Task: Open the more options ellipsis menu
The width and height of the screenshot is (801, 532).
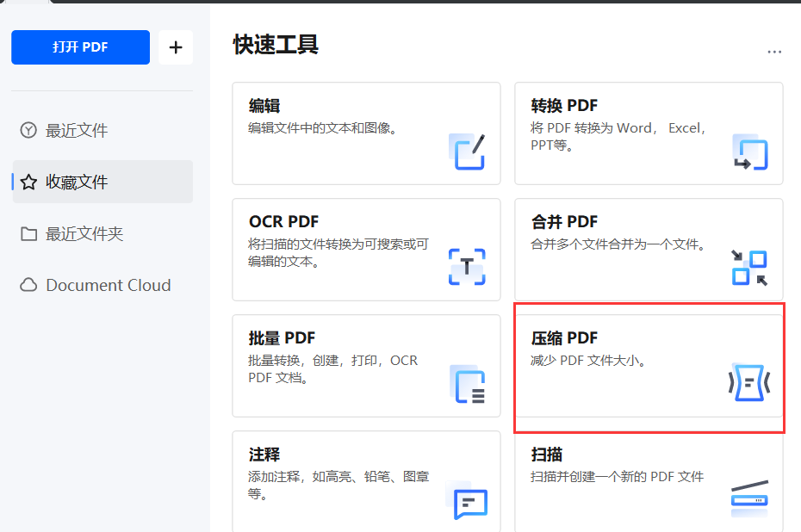Action: point(774,52)
